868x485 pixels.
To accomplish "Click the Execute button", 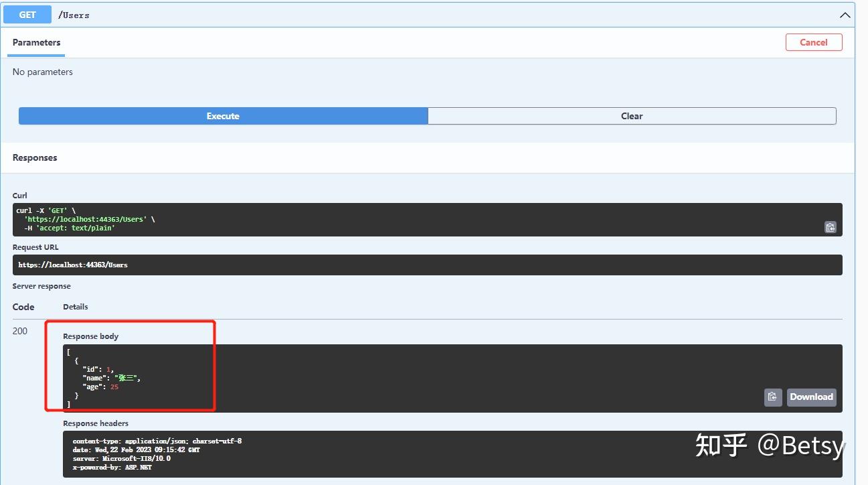I will coord(223,116).
